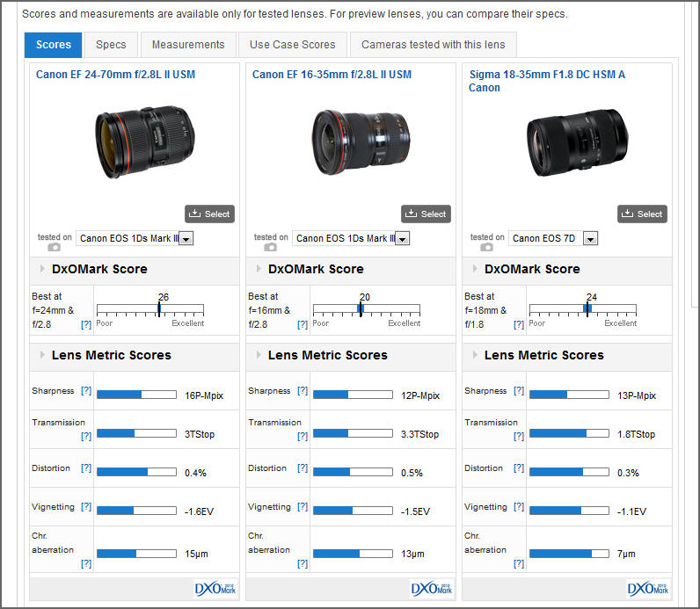This screenshot has width=700, height=609.
Task: Collapse Lens Metric Scores for Sigma lens
Action: 475,355
